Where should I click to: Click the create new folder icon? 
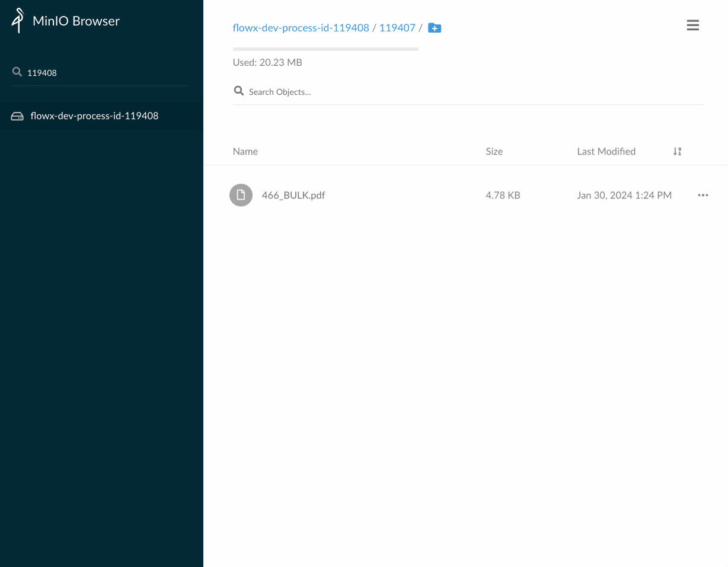[435, 28]
